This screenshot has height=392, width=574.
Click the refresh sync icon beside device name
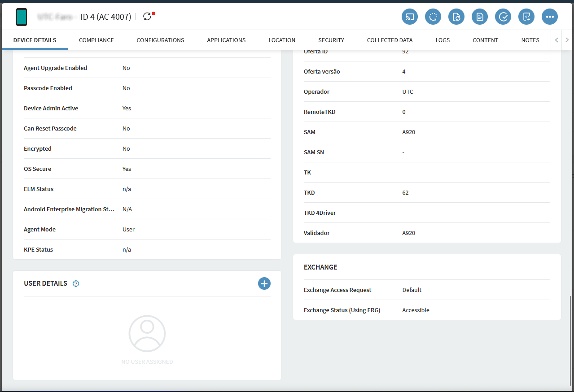tap(147, 17)
